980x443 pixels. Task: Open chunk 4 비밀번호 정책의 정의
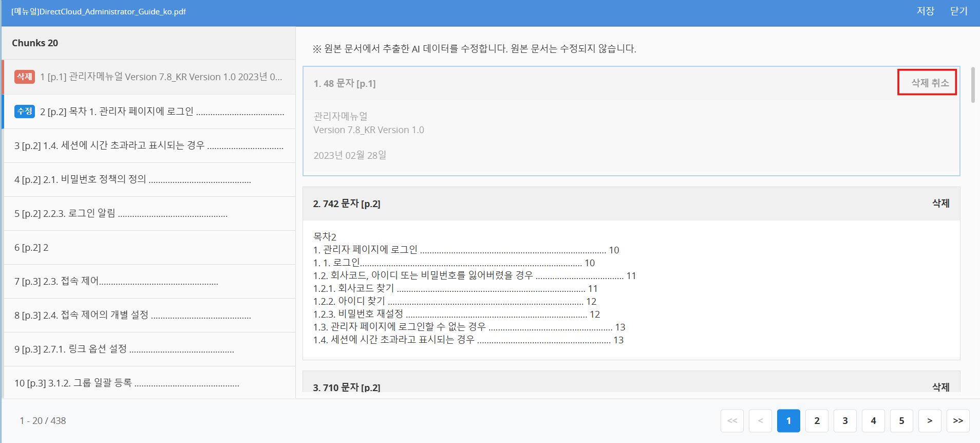pyautogui.click(x=149, y=180)
